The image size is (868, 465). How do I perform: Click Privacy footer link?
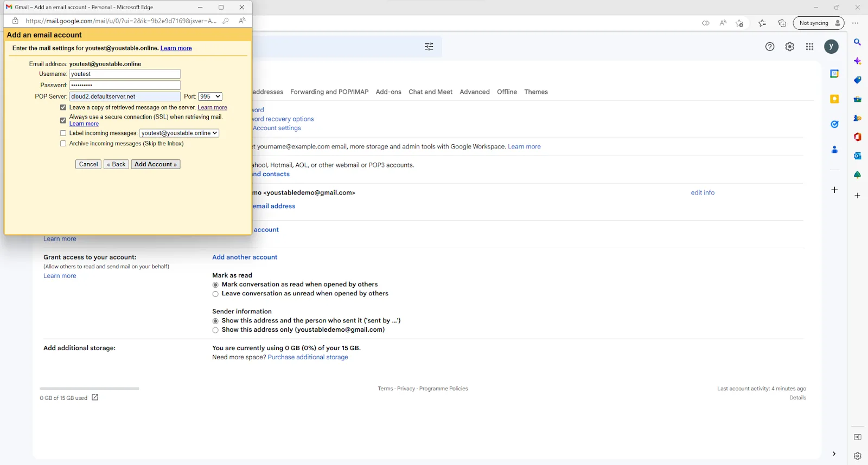point(406,389)
